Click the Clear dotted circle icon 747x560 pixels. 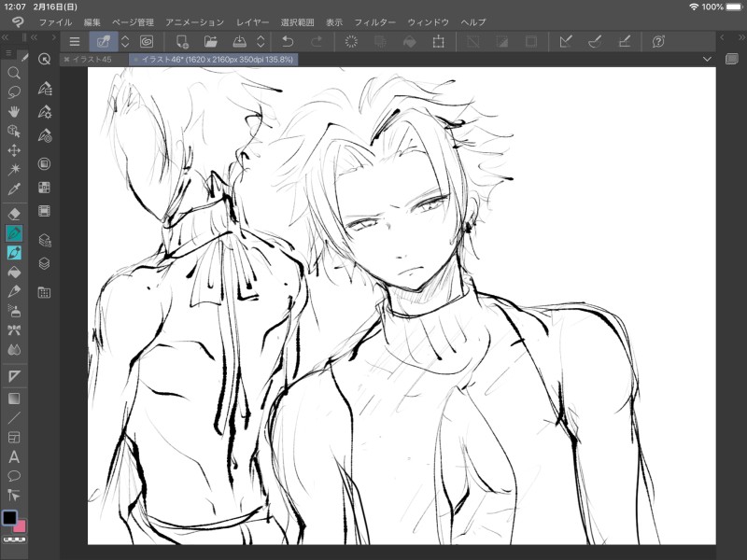point(351,41)
